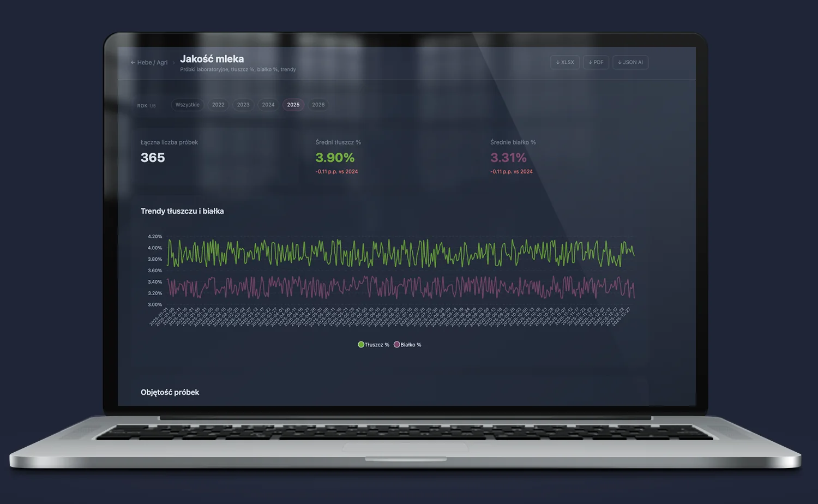Click the ROK 1/5 filter label
Viewport: 818px width, 504px height.
click(146, 106)
